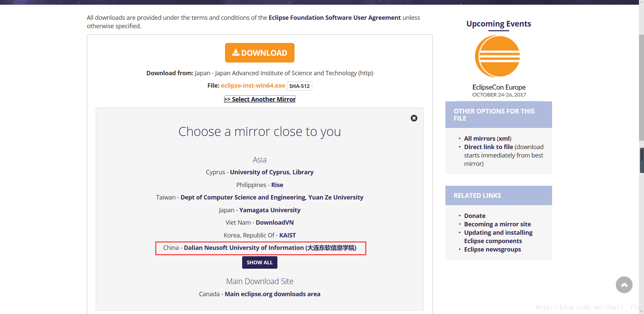Open the xml mirrors list
Viewport: 644px width, 314px height.
coord(504,139)
